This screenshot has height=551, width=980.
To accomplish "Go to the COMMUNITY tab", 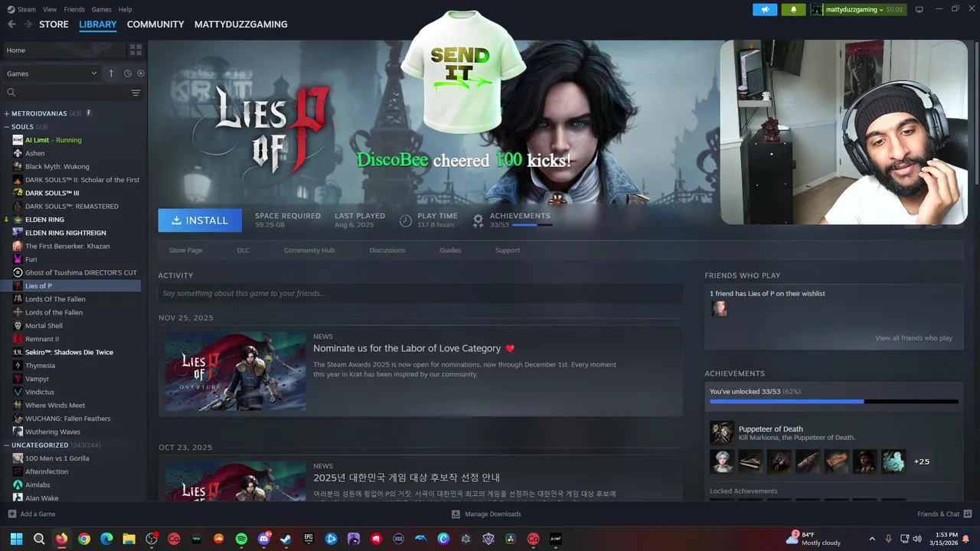I will (x=155, y=24).
